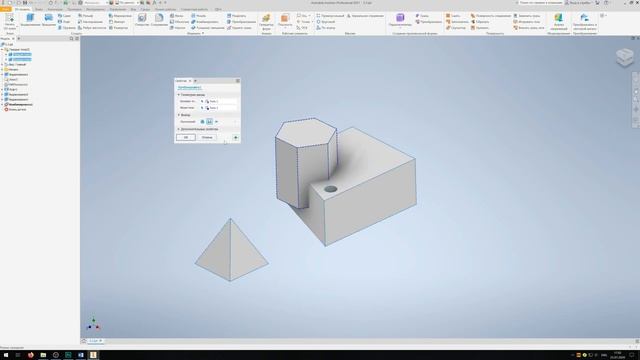Select the Revolve (Вращение) tool
Viewport: 640px width, 360px height.
click(49, 20)
